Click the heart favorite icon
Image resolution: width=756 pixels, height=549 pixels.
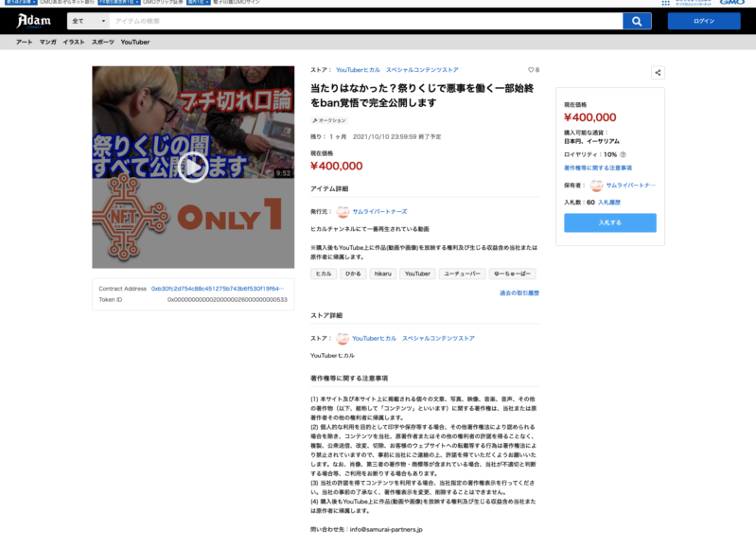(531, 70)
